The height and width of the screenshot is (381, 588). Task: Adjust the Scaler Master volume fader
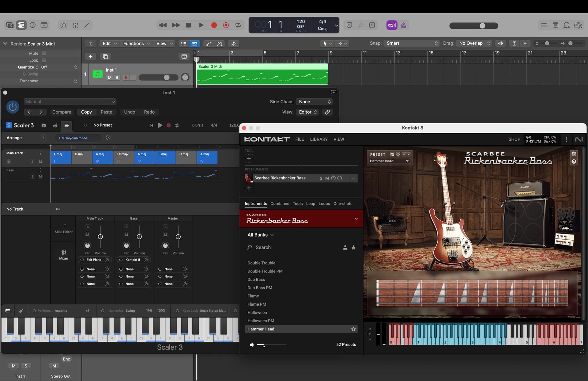click(178, 237)
